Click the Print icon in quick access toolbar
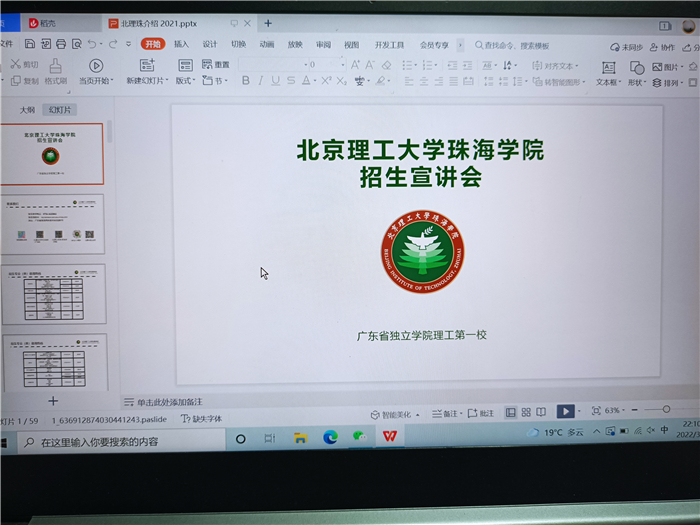This screenshot has width=700, height=525. [x=61, y=44]
